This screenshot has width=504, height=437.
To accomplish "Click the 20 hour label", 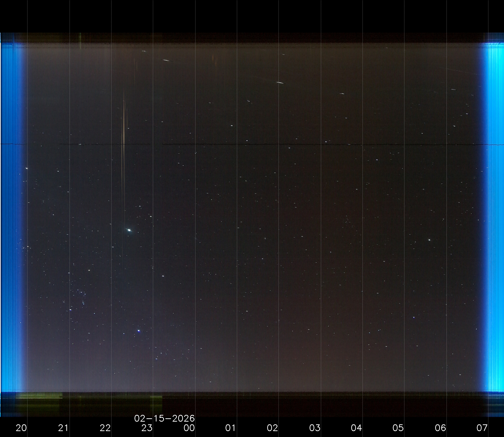I will [21, 428].
